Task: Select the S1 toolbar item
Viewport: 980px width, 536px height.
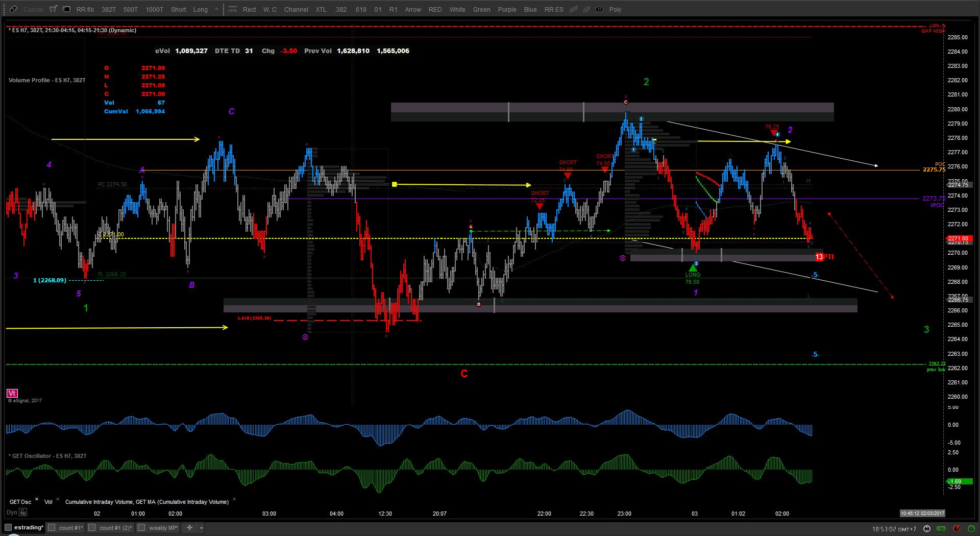Action: pyautogui.click(x=378, y=10)
